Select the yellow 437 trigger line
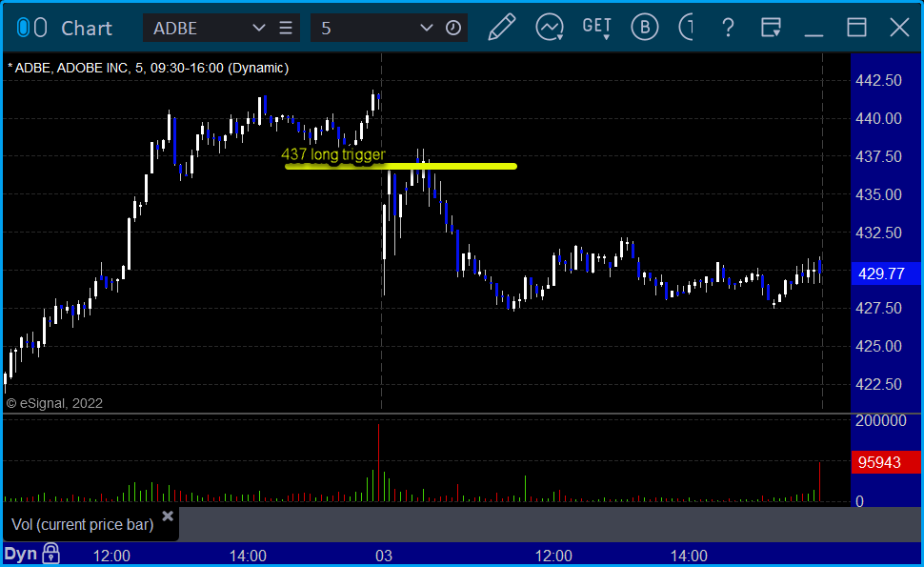Screen dimensions: 924x567 pyautogui.click(x=401, y=166)
